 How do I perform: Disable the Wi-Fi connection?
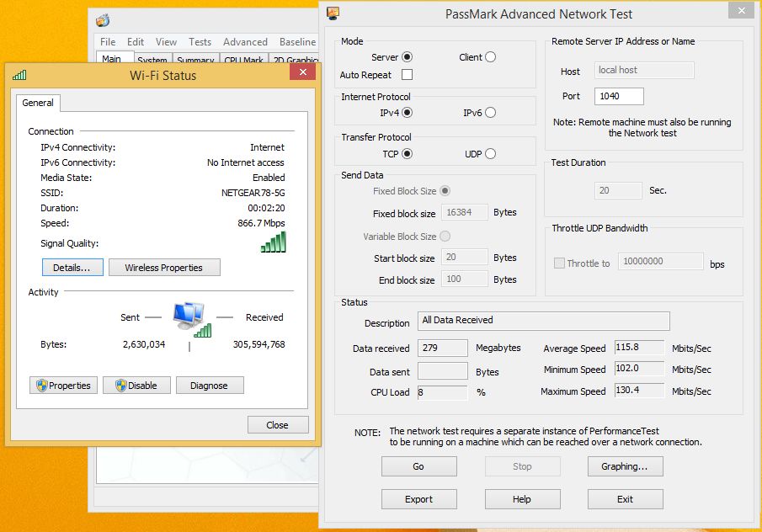pos(136,386)
